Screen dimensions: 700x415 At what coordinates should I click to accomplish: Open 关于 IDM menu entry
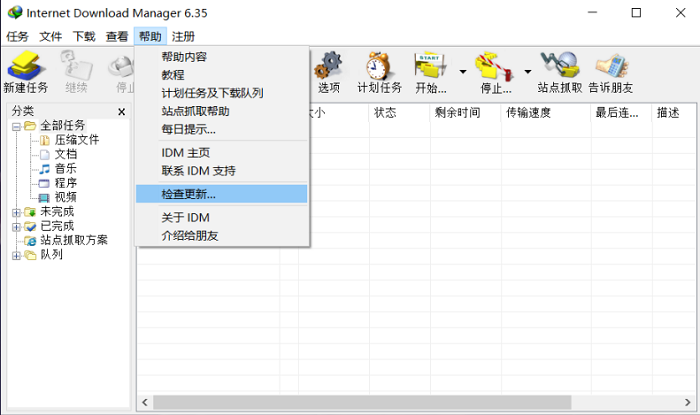[222, 217]
